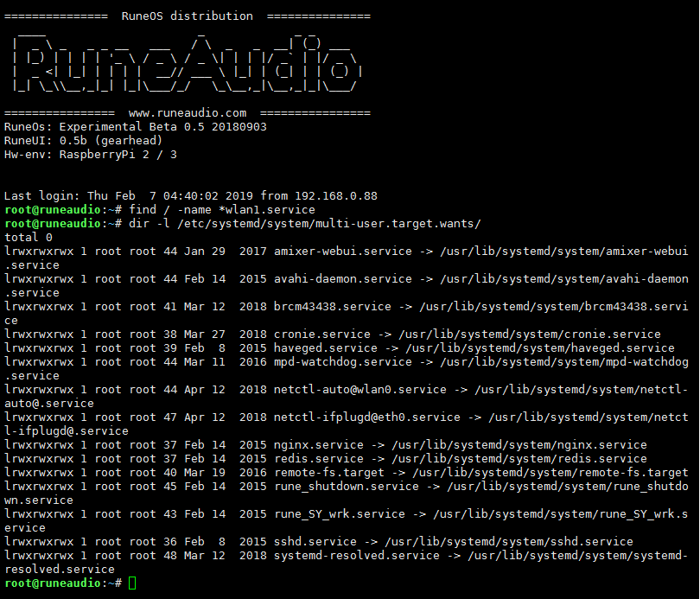Screen dimensions: 700x599
Task: Click the 'Mar 27 2018' date of cronie
Action: click(225, 335)
